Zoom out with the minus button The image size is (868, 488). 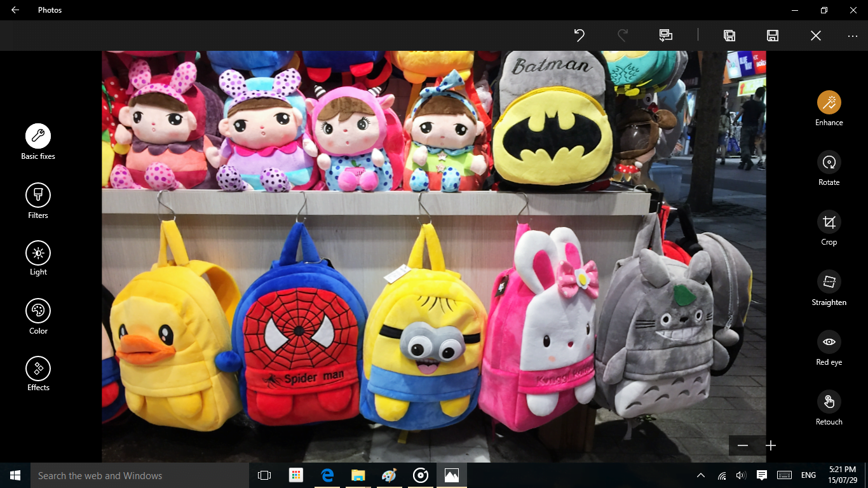(x=743, y=445)
